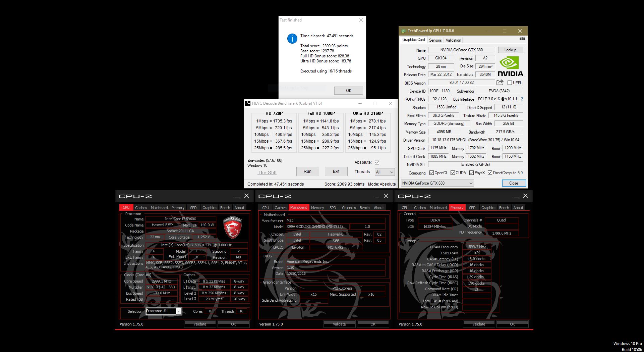Click OK in the CPU-Z Mainboard window
The width and height of the screenshot is (644, 352).
coord(373,324)
